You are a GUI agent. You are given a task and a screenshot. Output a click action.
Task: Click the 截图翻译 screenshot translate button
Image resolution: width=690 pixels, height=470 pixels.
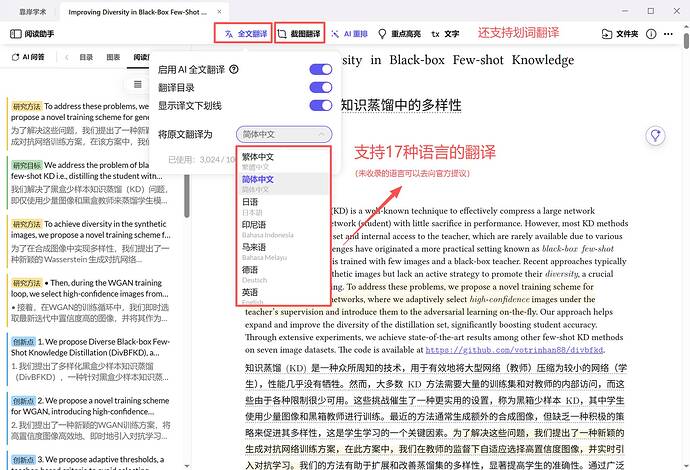(300, 34)
